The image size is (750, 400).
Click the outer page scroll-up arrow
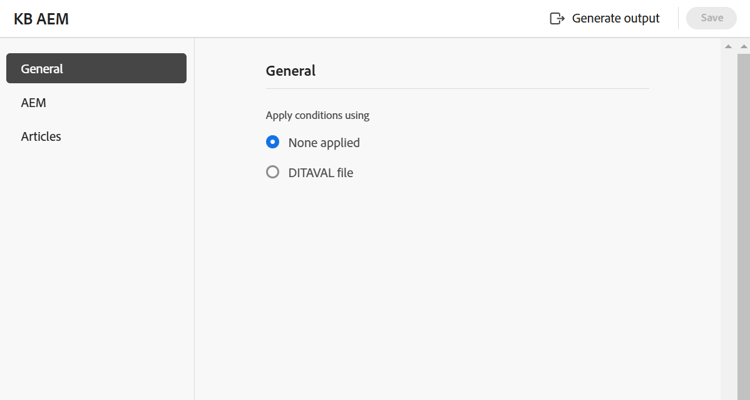[743, 46]
